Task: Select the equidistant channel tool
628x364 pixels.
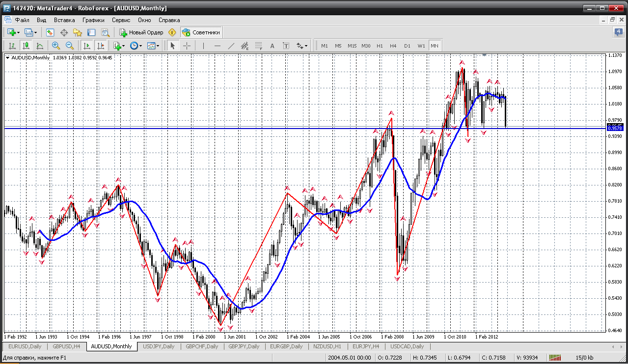Action: click(245, 46)
